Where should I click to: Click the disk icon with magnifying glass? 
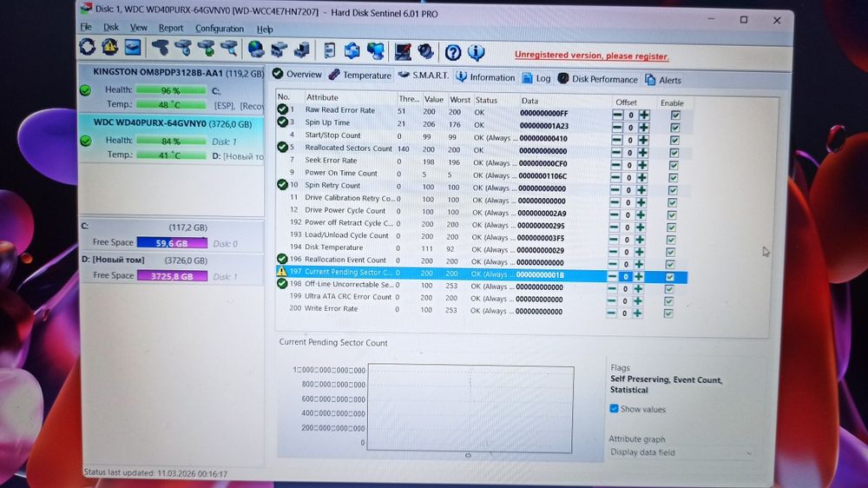click(x=229, y=49)
